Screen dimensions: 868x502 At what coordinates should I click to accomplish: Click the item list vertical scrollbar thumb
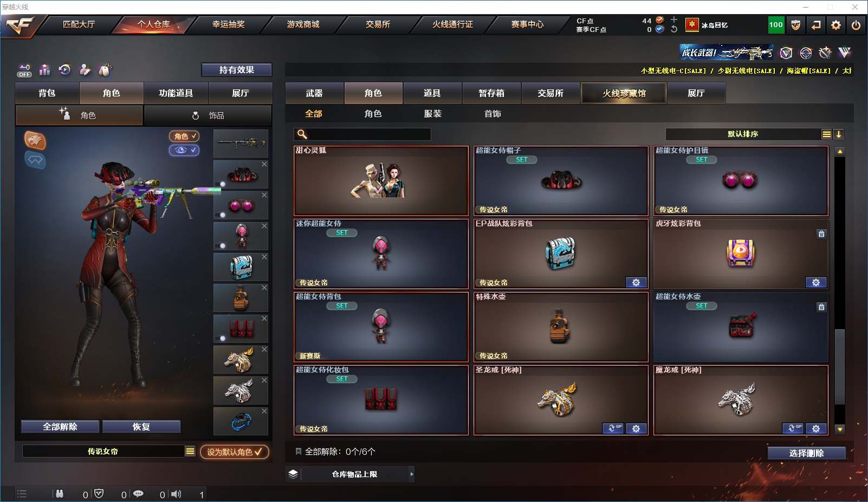pos(840,366)
